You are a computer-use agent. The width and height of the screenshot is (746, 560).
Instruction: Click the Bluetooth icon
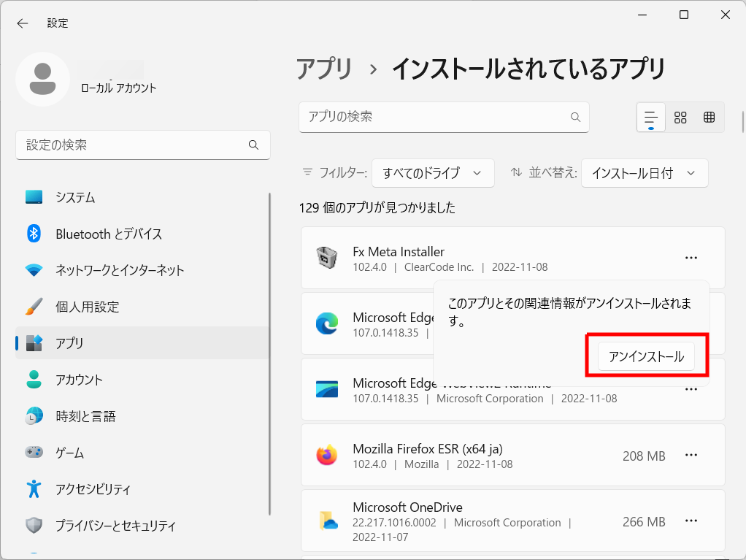pyautogui.click(x=34, y=234)
